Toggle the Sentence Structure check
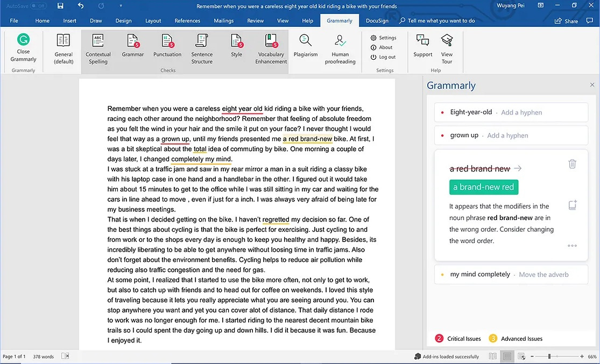The width and height of the screenshot is (600, 364). click(x=202, y=48)
